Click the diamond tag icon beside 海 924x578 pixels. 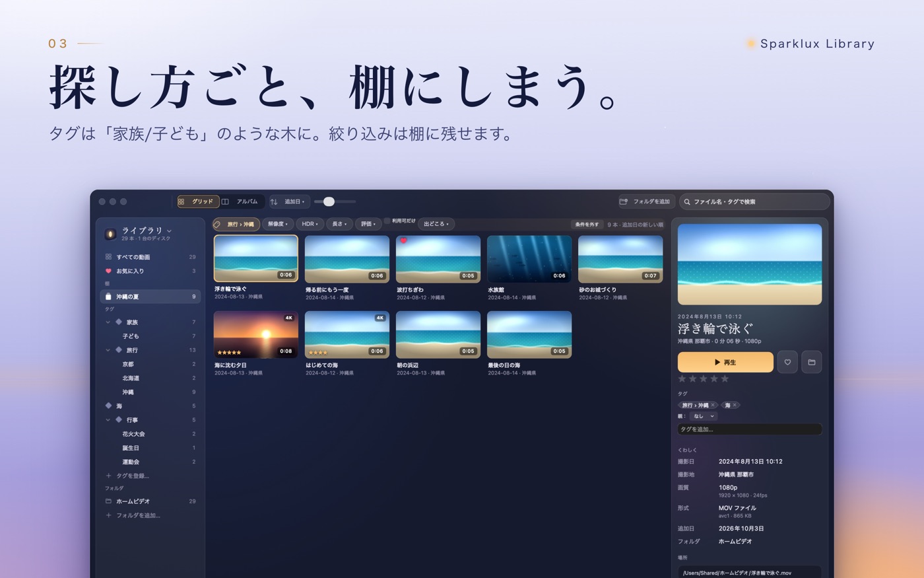(x=108, y=406)
